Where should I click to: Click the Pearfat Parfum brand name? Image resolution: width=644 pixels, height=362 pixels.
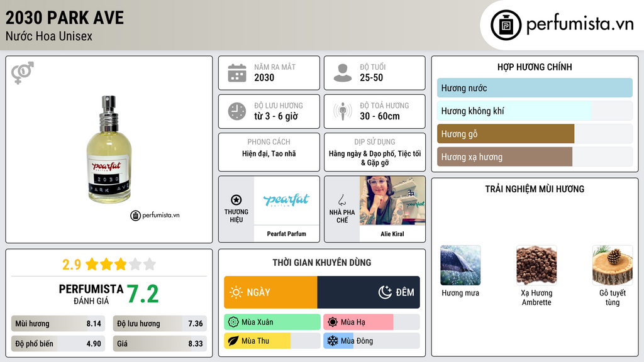[286, 234]
